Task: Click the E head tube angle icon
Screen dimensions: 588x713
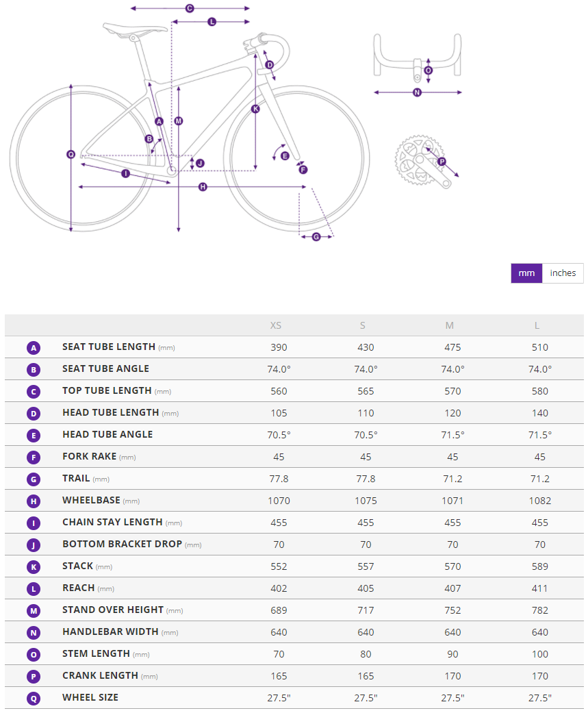Action: tap(34, 435)
